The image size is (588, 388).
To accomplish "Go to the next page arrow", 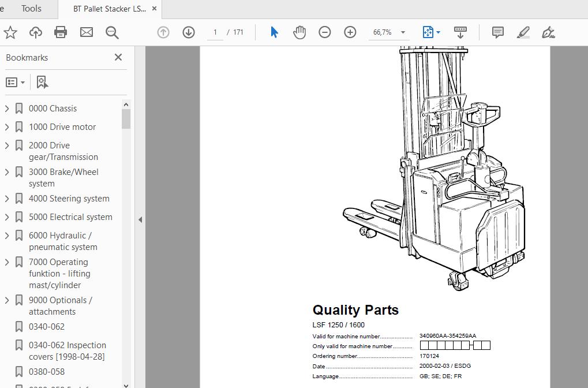I will [x=189, y=32].
